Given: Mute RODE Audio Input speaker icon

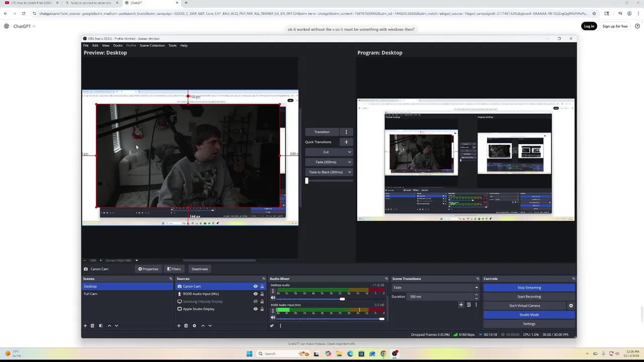Looking at the screenshot, I should click(273, 317).
